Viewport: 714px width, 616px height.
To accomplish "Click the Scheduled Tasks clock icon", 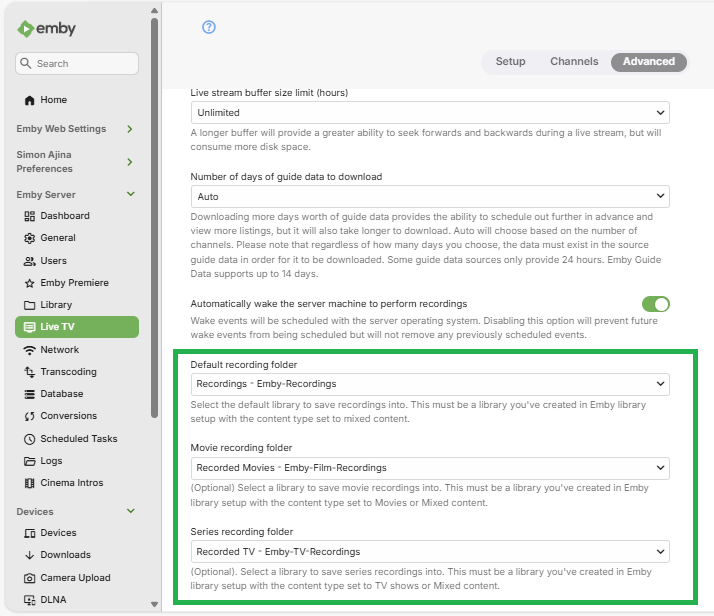I will pos(30,439).
